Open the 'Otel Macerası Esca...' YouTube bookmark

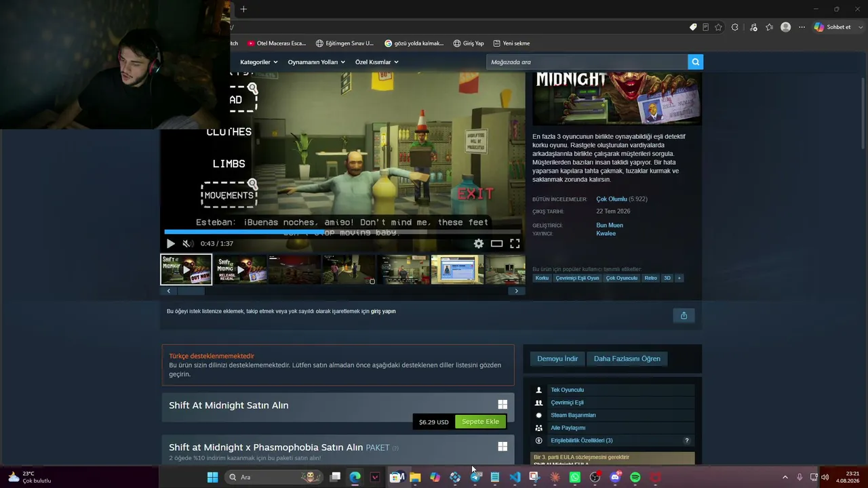point(277,43)
